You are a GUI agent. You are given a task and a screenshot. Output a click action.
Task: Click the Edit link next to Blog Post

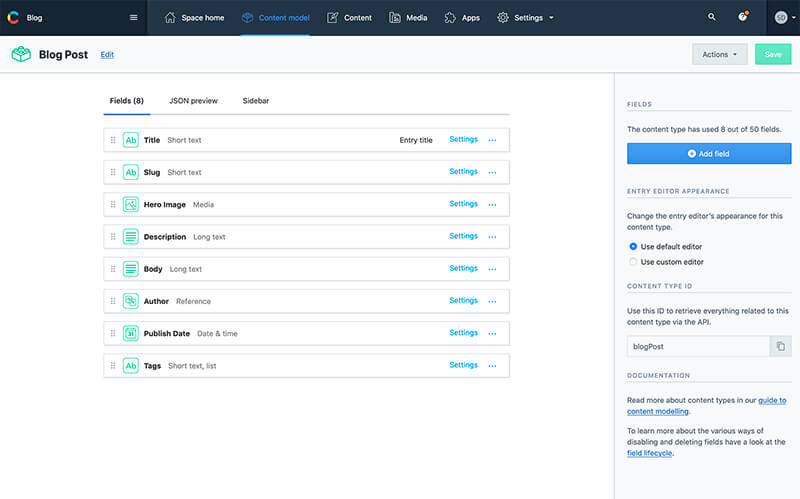click(107, 55)
